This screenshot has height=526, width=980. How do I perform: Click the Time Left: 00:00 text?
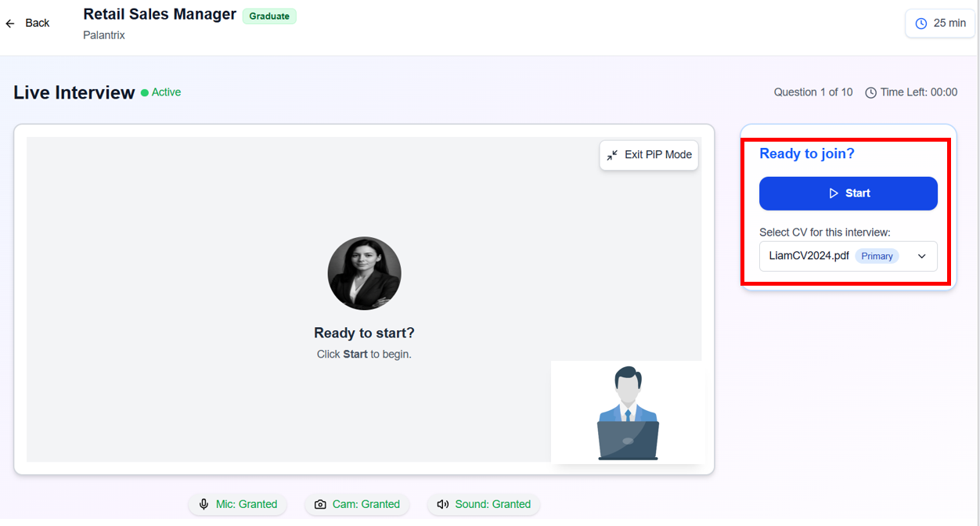(919, 92)
